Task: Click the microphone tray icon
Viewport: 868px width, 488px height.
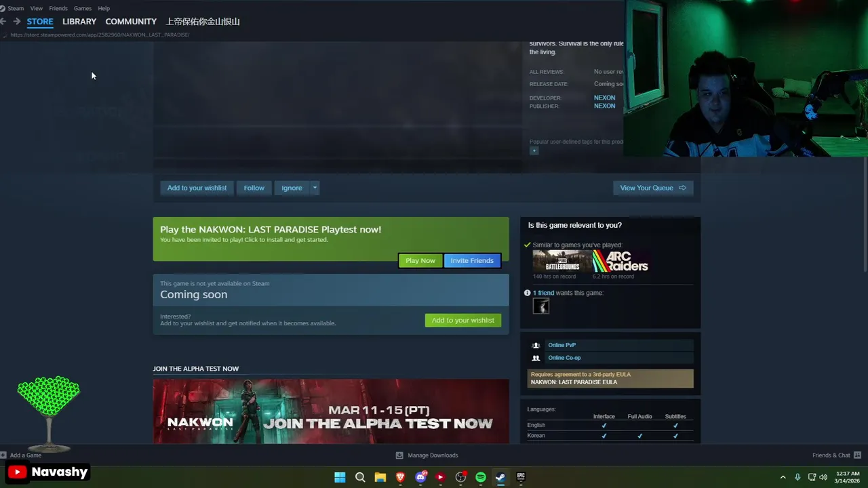Action: tap(797, 477)
